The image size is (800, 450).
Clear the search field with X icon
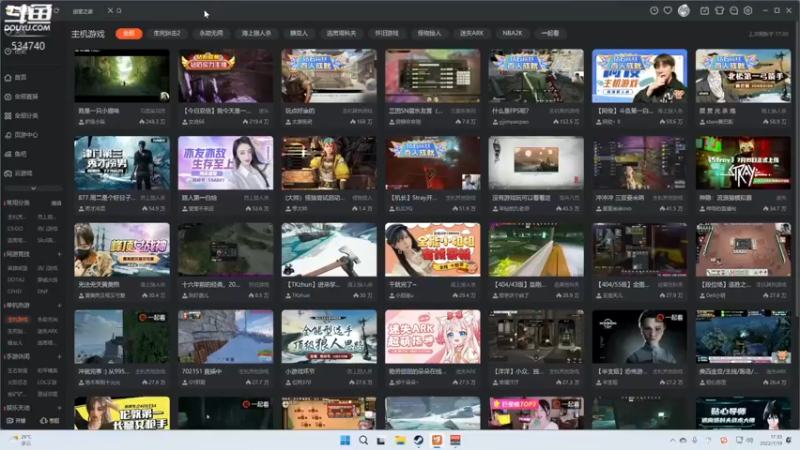tap(110, 10)
